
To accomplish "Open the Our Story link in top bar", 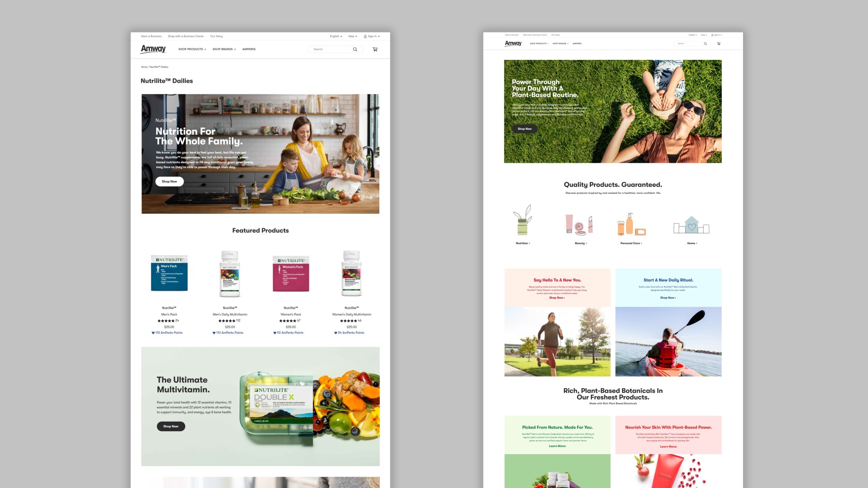I will coord(216,36).
